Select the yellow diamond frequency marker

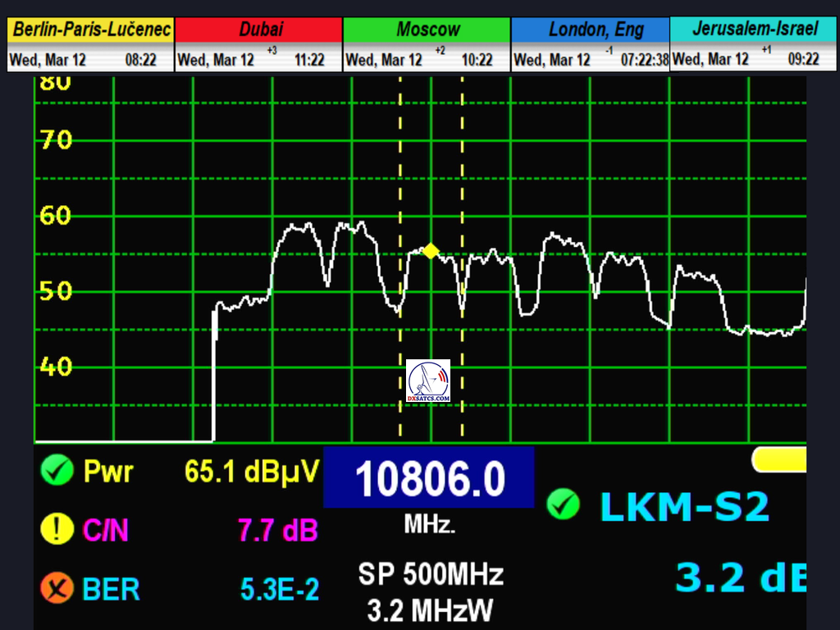pyautogui.click(x=431, y=251)
